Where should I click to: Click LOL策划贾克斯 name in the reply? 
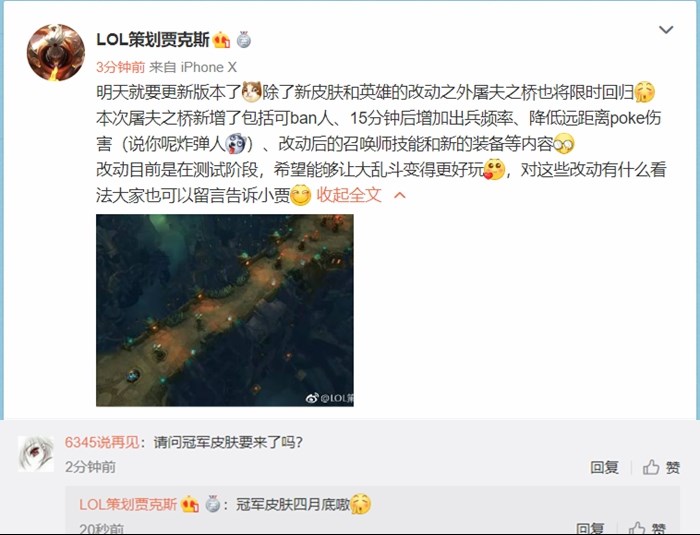pyautogui.click(x=128, y=504)
